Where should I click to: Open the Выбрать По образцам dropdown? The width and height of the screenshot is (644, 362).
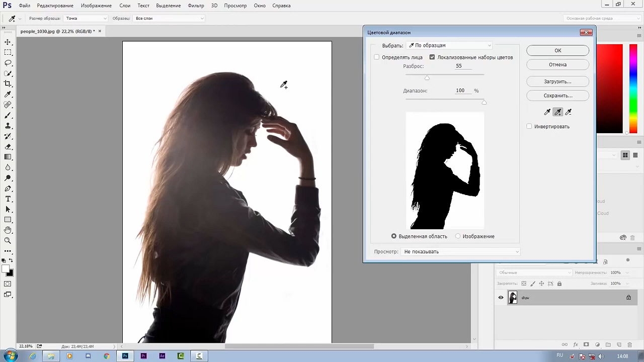(450, 45)
